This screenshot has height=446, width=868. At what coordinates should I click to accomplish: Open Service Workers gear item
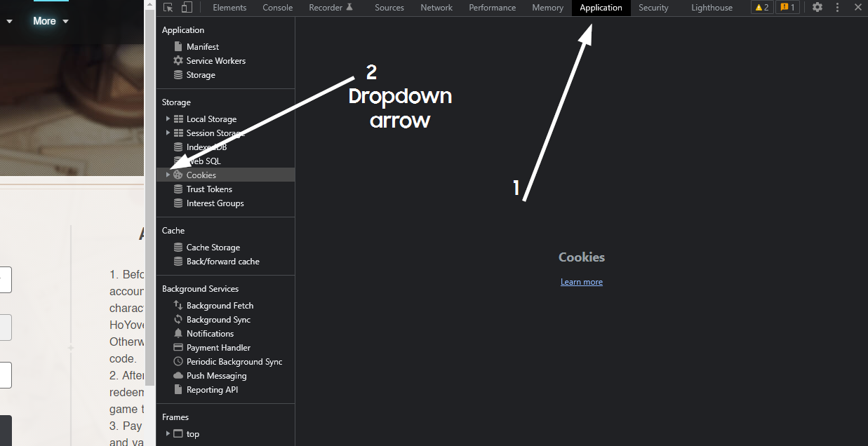[x=215, y=61]
